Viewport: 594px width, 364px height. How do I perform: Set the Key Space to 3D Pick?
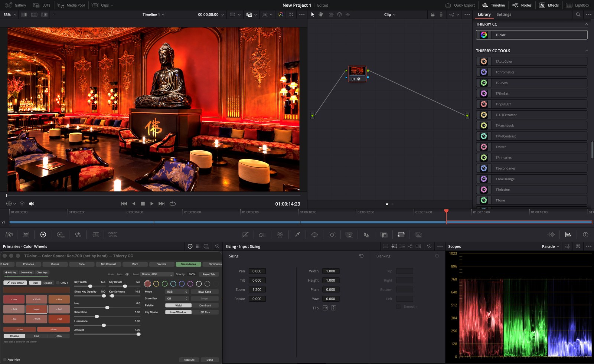click(x=205, y=312)
